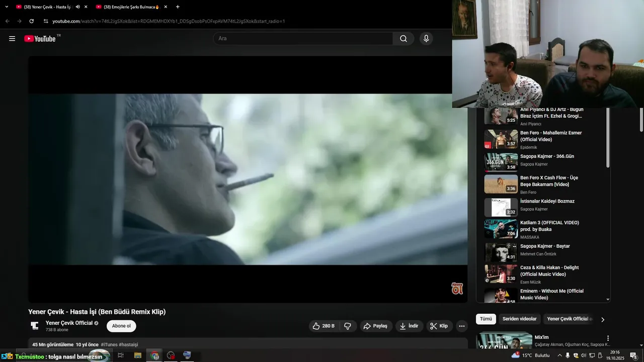Screen dimensions: 644x362
Task: Select the 'Tümü' filter chip
Action: tap(486, 319)
